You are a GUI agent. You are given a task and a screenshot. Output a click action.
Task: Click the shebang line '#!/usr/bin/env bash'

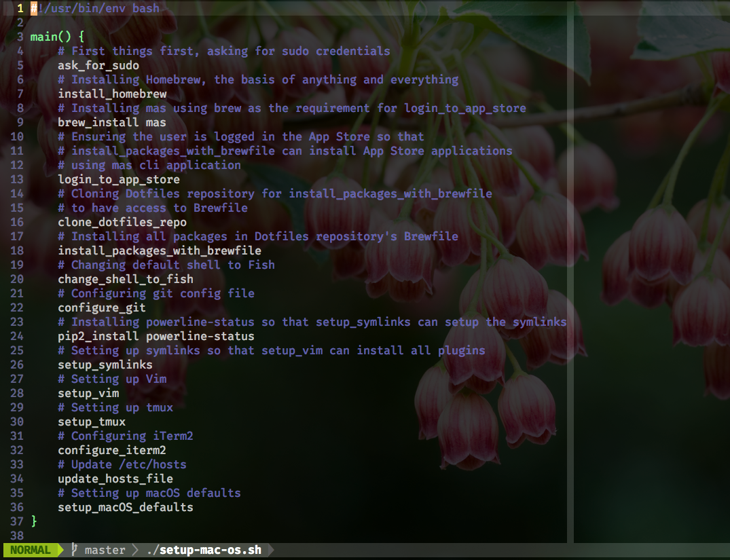pyautogui.click(x=95, y=8)
